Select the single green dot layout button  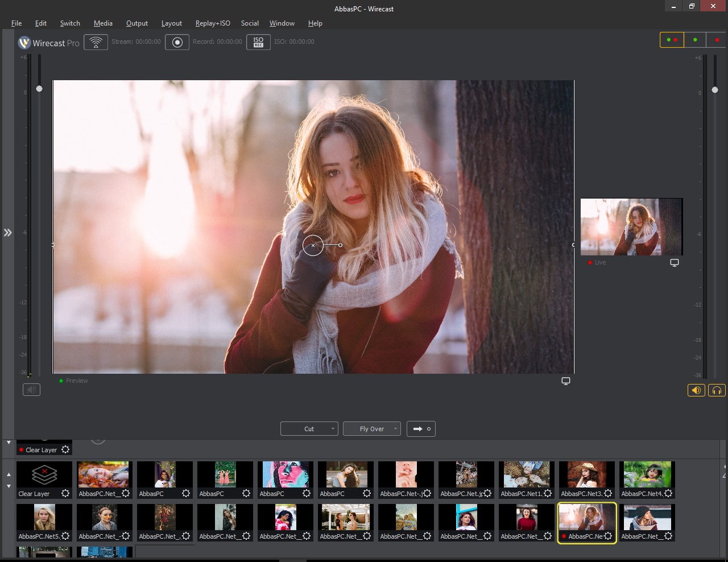coord(695,40)
